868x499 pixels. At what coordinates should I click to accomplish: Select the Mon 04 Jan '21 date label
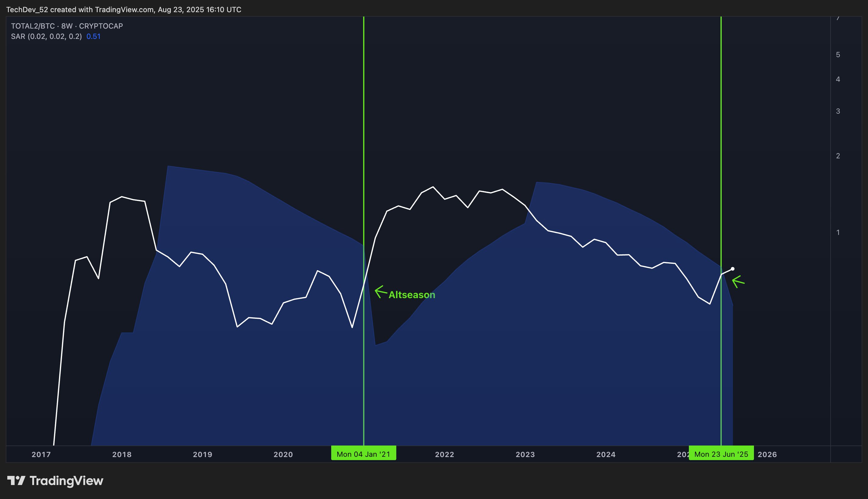[363, 454]
